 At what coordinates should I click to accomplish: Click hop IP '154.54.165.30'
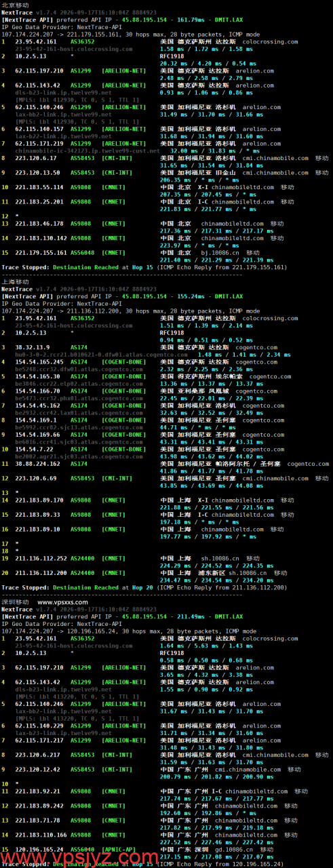37,376
